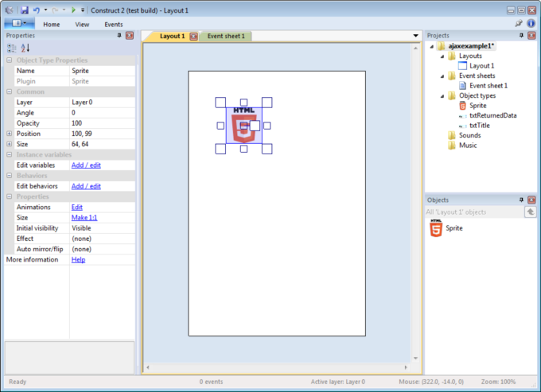This screenshot has height=392, width=541.
Task: Click the Make 1:1 size link
Action: click(x=84, y=218)
